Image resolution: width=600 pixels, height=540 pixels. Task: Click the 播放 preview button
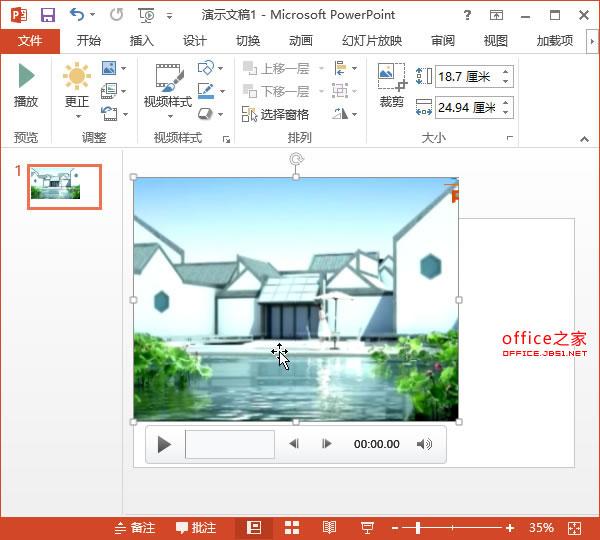click(x=26, y=85)
